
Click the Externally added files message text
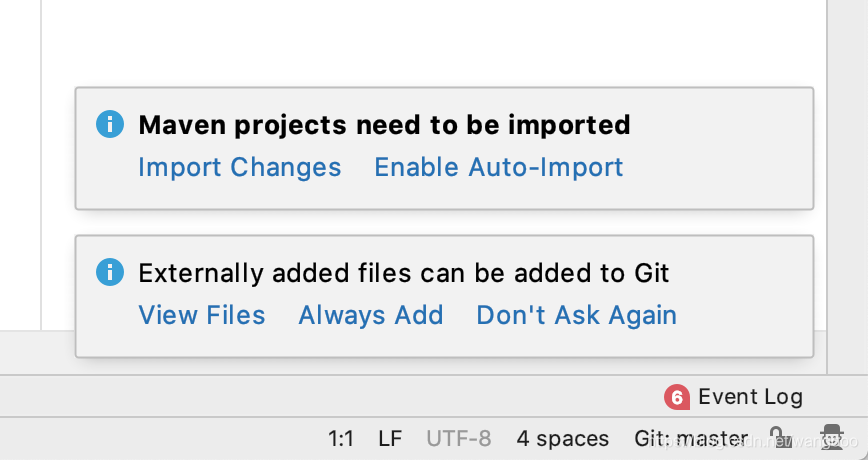[404, 273]
